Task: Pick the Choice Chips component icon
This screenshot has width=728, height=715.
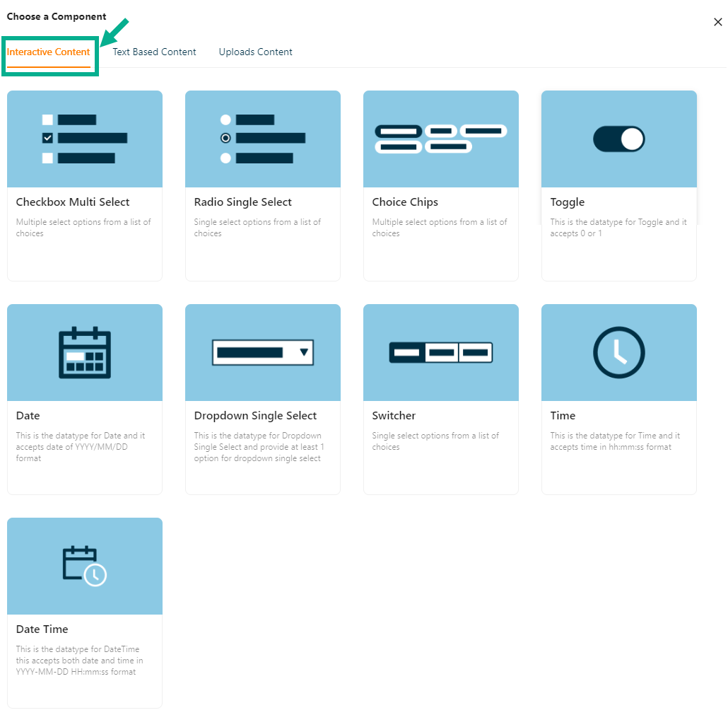Action: (x=441, y=139)
